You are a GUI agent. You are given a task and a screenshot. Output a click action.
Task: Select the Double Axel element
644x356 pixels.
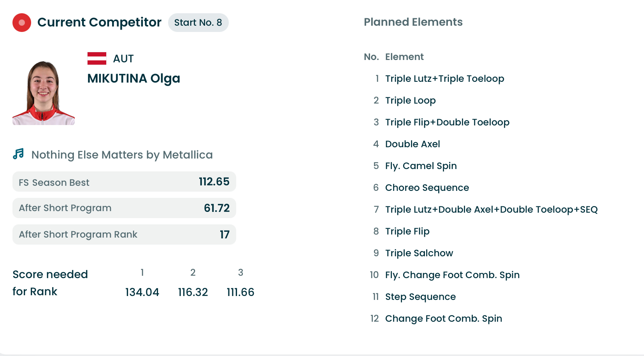pyautogui.click(x=412, y=144)
